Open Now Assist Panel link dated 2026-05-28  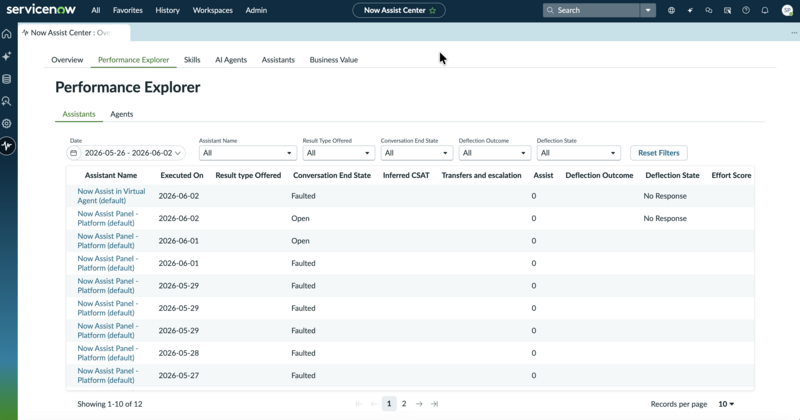108,353
